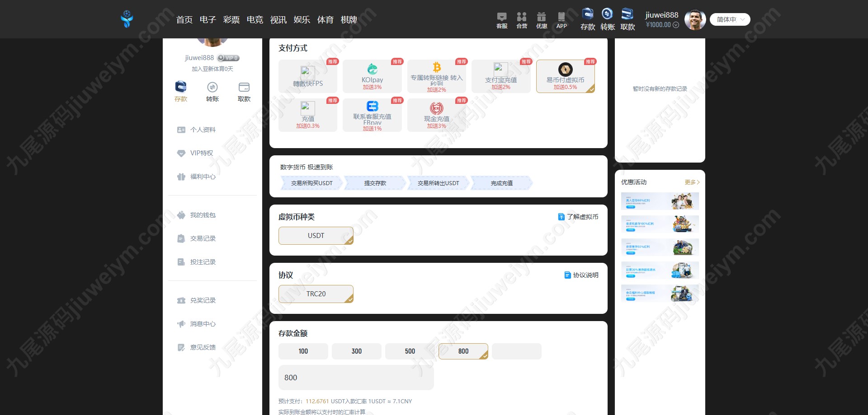The image size is (868, 415).
Task: Pick the 300 deposit amount
Action: (357, 351)
